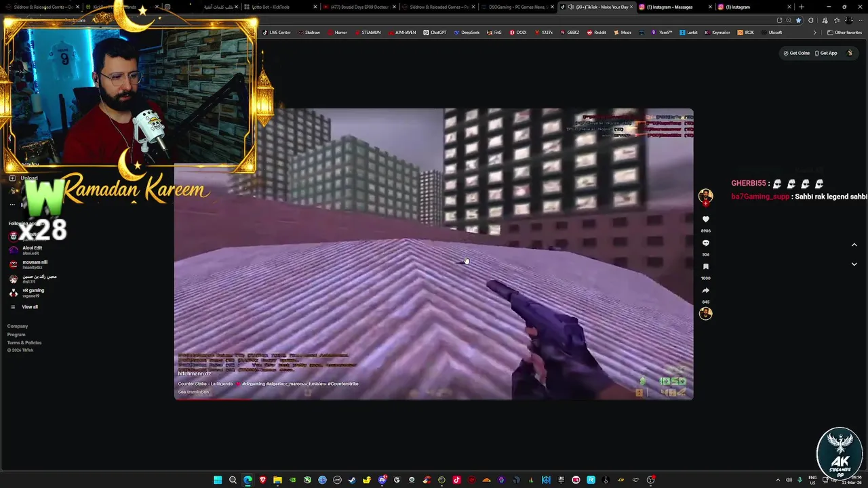Image resolution: width=868 pixels, height=488 pixels.
Task: Show hidden system tray icons chevron
Action: coord(778,480)
